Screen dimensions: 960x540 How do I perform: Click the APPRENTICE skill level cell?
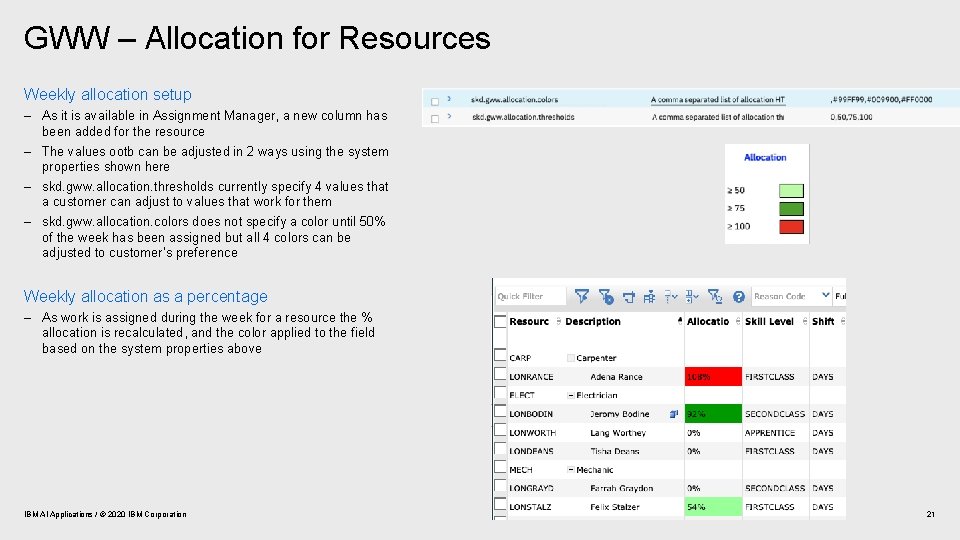770,433
